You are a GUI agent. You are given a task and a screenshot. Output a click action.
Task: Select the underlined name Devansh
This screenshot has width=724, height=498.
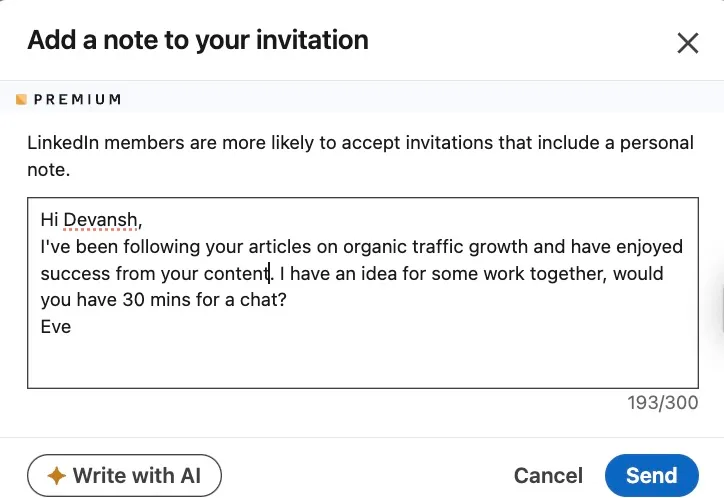[x=100, y=220]
